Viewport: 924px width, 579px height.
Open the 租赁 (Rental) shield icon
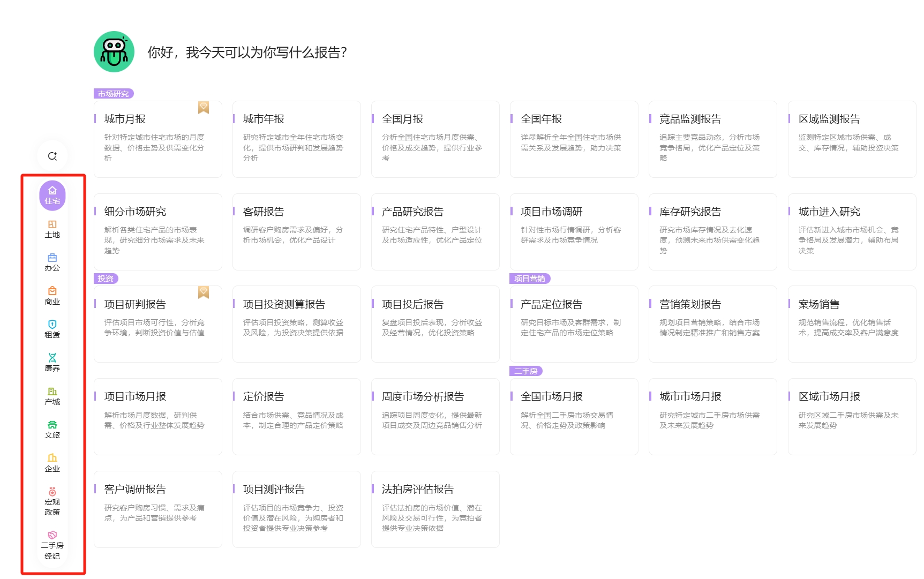pyautogui.click(x=52, y=329)
